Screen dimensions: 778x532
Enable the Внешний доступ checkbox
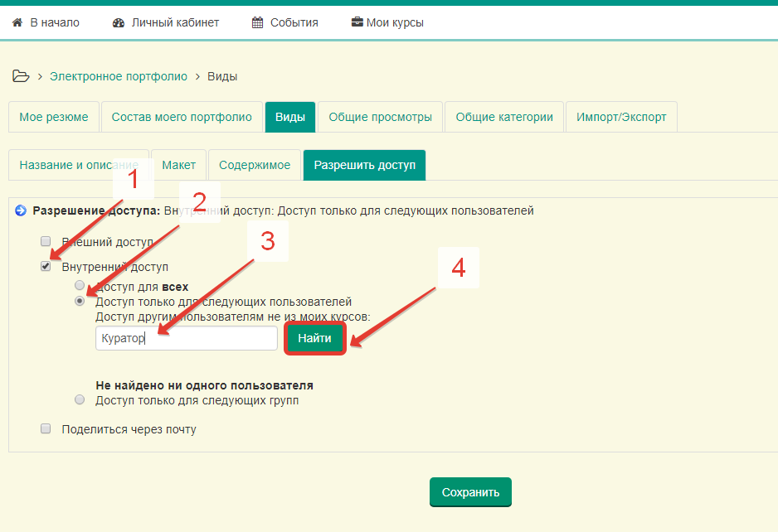pos(46,242)
